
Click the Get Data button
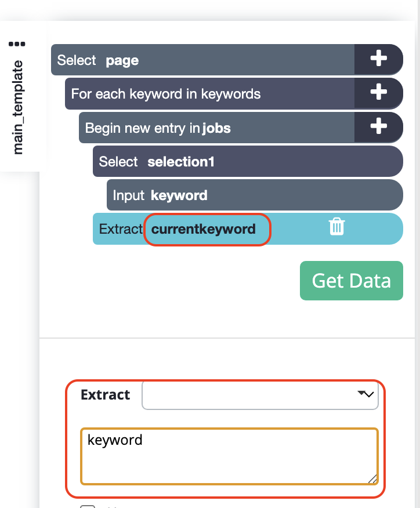pyautogui.click(x=352, y=281)
